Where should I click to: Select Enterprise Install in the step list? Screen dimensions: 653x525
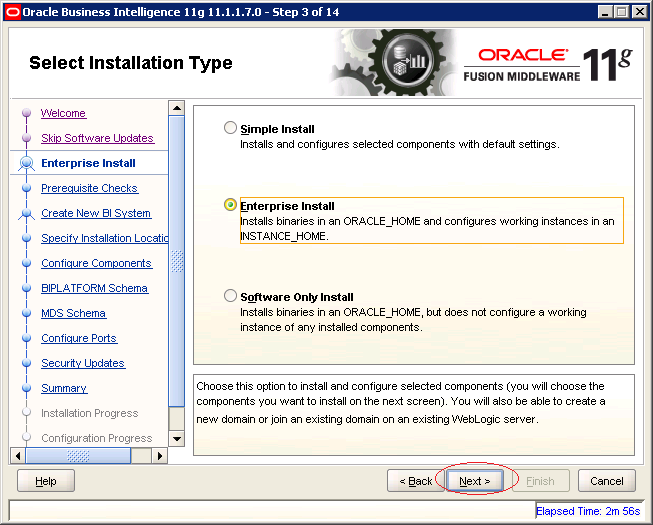pos(88,163)
